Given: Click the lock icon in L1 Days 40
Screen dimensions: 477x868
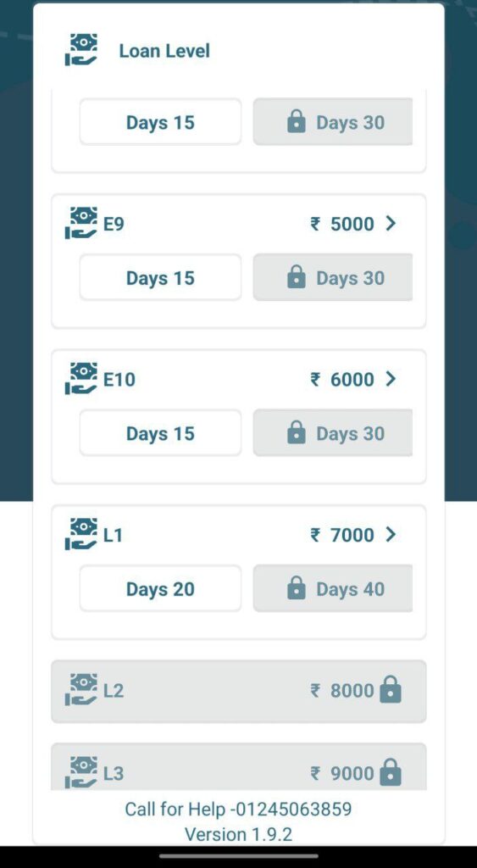Looking at the screenshot, I should tap(297, 588).
